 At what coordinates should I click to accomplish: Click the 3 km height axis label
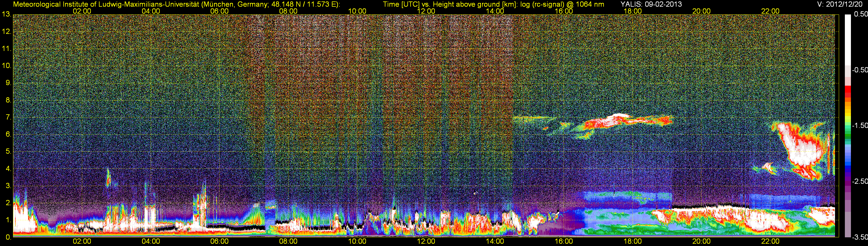point(8,186)
